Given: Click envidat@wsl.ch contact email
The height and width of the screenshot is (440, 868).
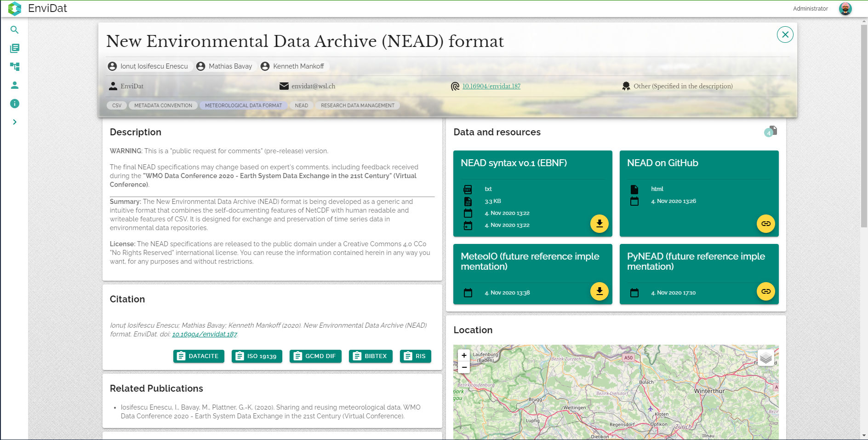Looking at the screenshot, I should 313,86.
